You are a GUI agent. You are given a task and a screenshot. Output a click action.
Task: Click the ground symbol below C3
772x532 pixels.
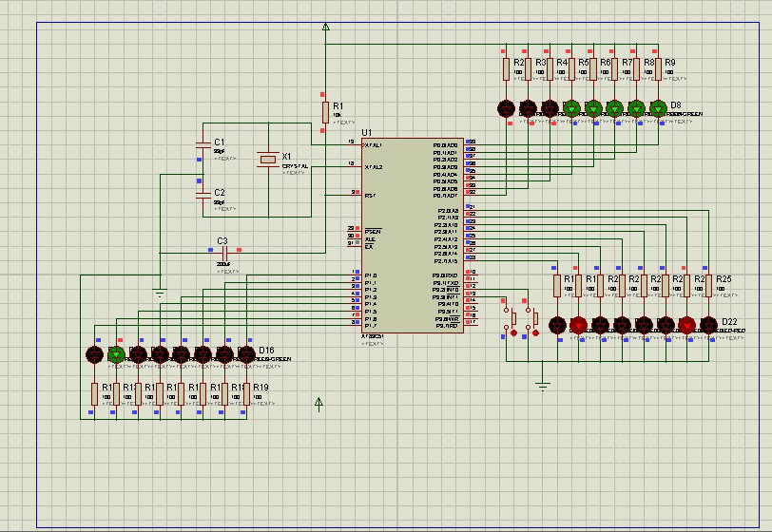pos(160,293)
